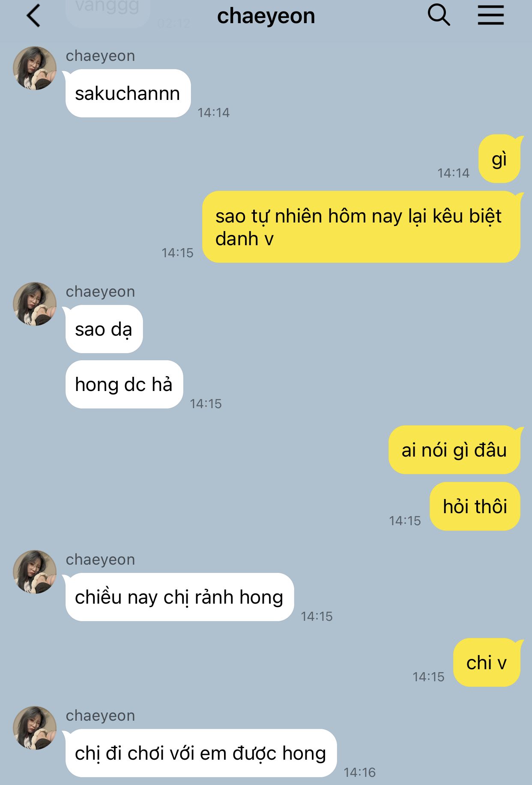
Task: Tap chaeyeon's avatar beside last message
Action: pos(35,728)
